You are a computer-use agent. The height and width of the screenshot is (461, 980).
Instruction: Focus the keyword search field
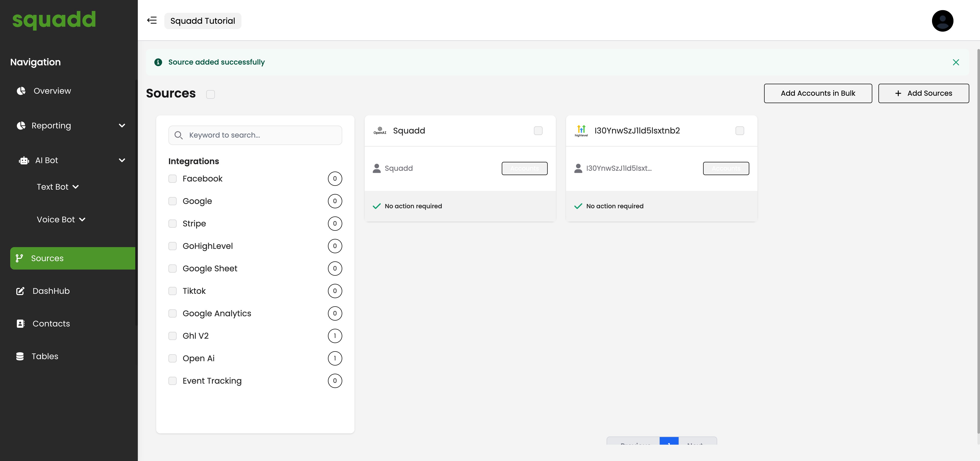[263, 135]
